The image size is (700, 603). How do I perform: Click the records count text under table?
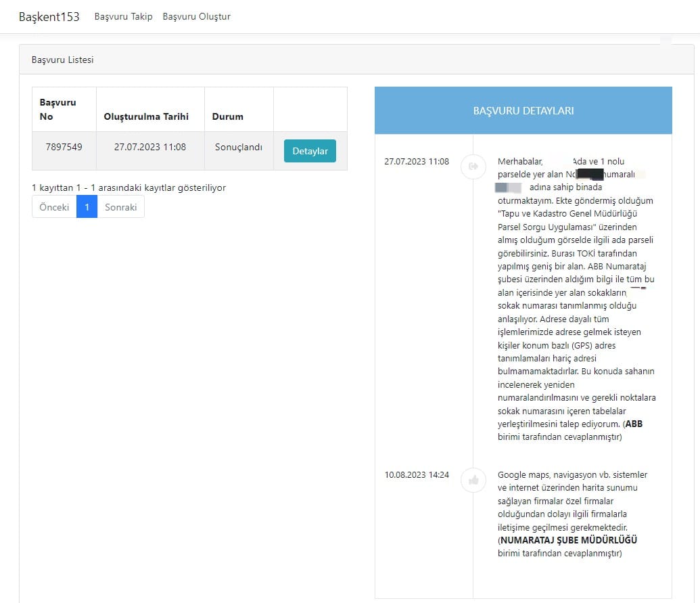pos(129,187)
